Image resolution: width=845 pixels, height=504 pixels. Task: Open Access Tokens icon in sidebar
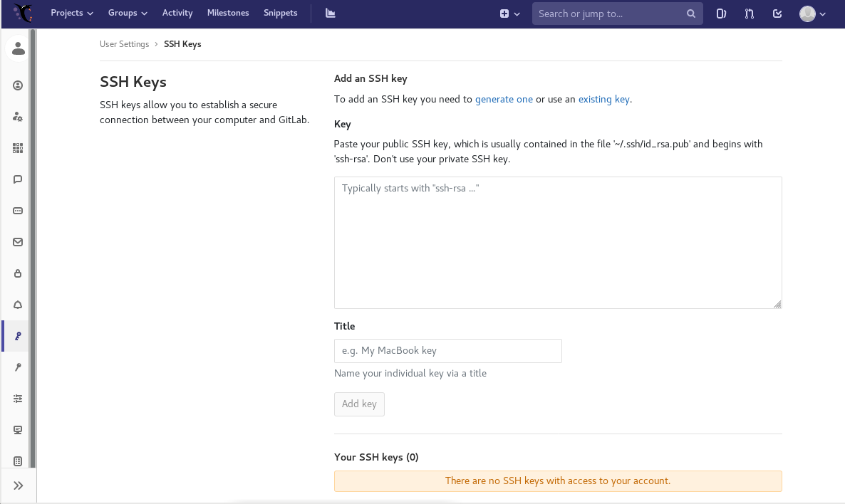tap(18, 211)
